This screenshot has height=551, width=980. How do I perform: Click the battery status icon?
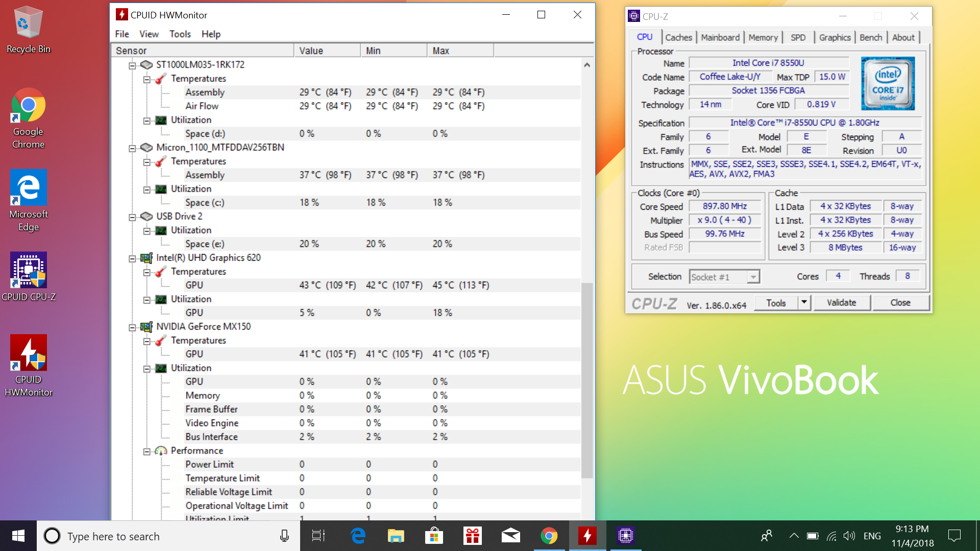813,536
